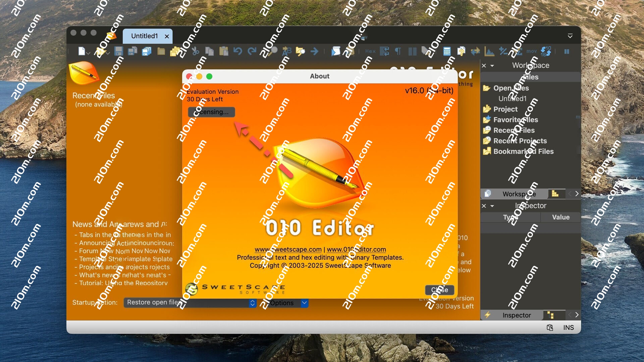Click the Save All stacked floppies icon
The width and height of the screenshot is (644, 362).
click(147, 51)
